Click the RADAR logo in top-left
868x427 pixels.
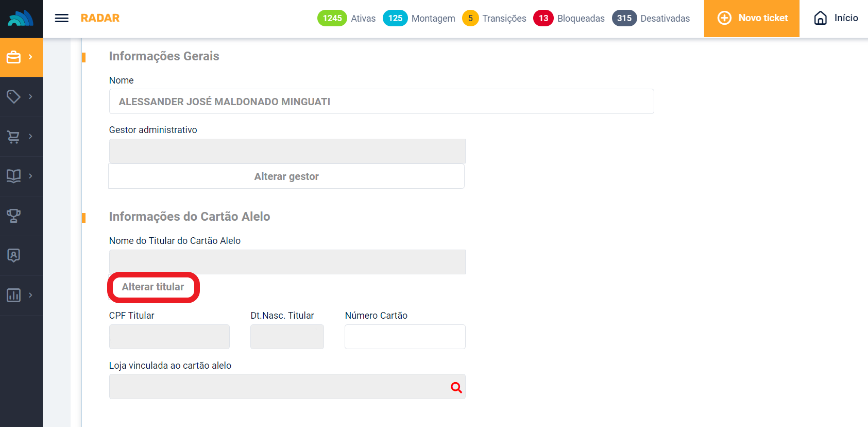tap(21, 19)
